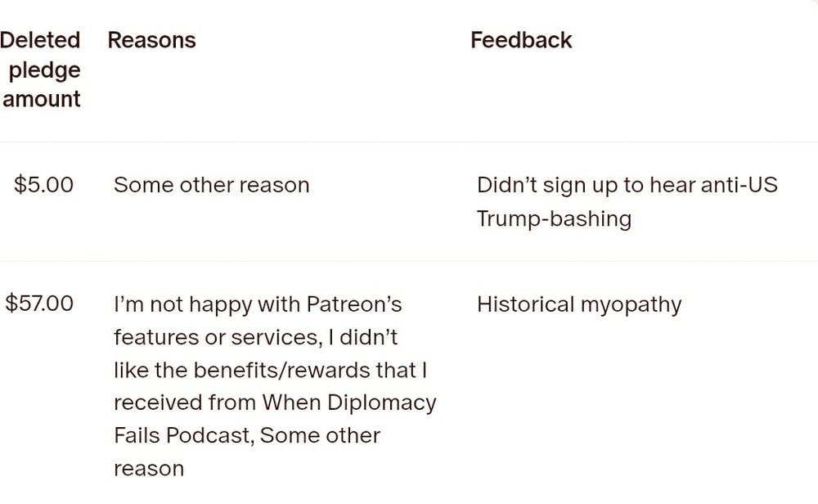818x504 pixels.
Task: Click the 'I'm not happy with Patreon's' text
Action: pos(258,304)
